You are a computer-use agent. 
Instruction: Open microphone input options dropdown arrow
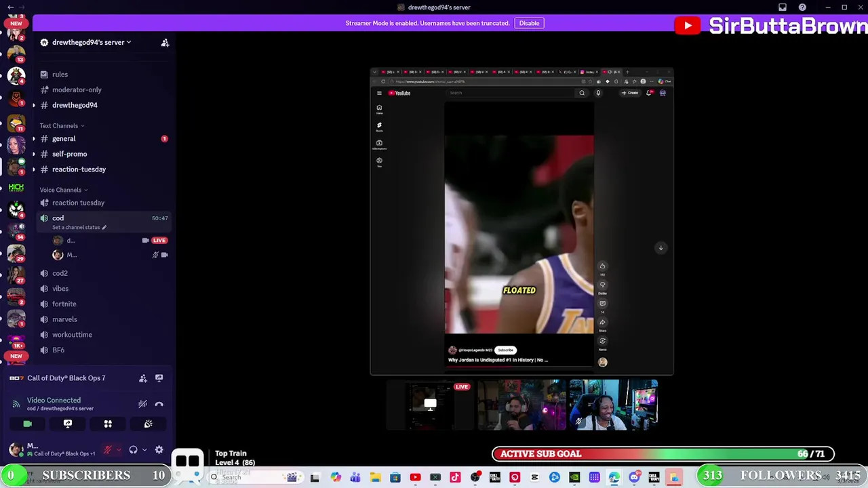[x=119, y=449]
